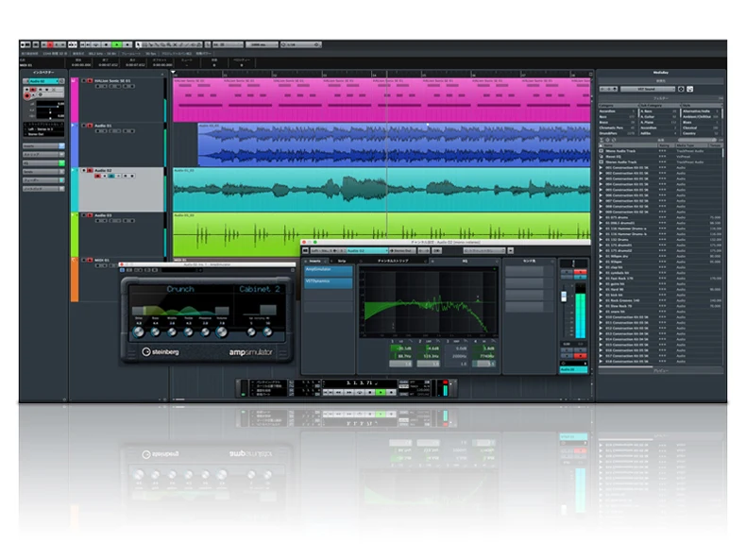Click the orange MIDI 01 track color strip
This screenshot has width=746, height=560.
75,280
